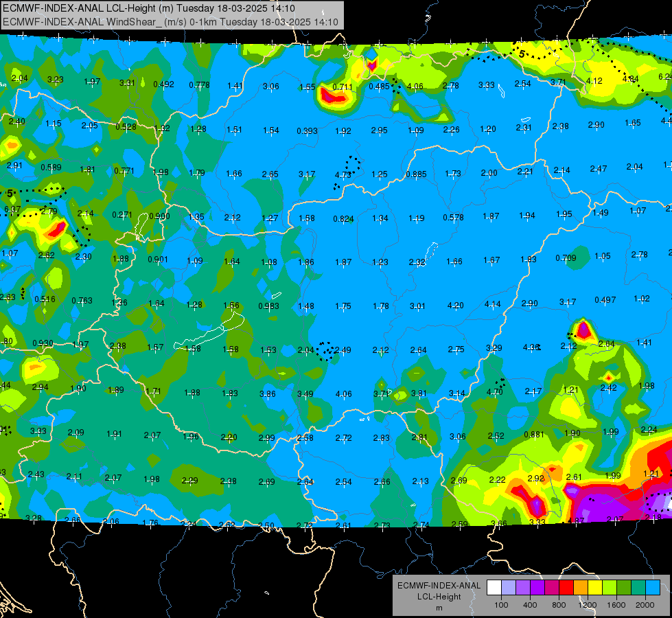Screen dimensions: 672x618
Task: Click the legend tick label 100
Action: (501, 605)
